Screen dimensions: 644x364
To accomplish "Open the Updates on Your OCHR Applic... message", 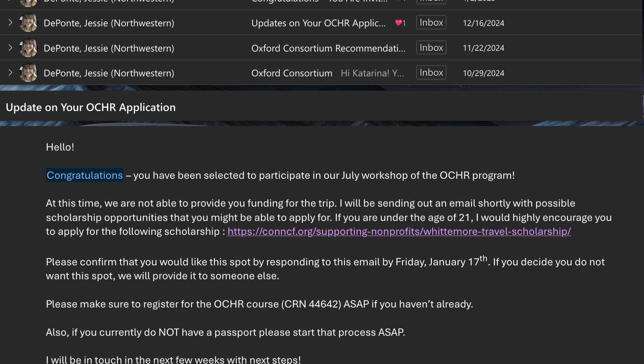I will click(318, 23).
